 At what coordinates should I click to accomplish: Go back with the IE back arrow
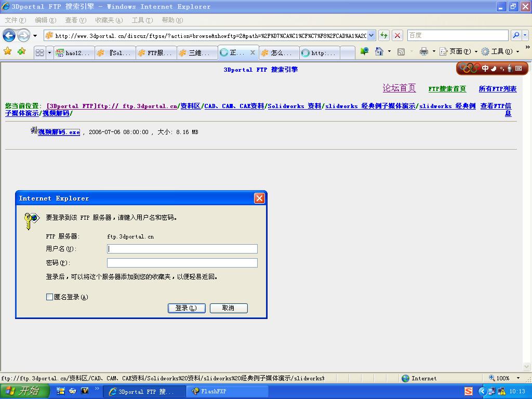tap(9, 35)
